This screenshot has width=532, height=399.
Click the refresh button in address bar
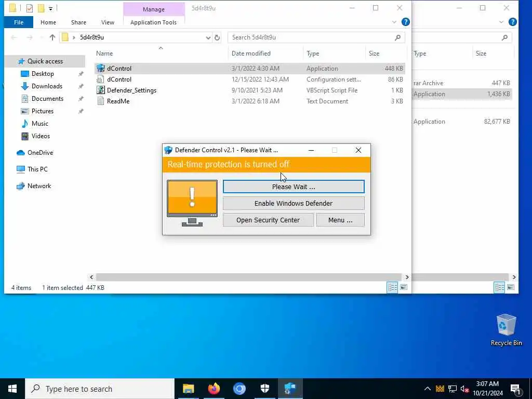pyautogui.click(x=217, y=37)
